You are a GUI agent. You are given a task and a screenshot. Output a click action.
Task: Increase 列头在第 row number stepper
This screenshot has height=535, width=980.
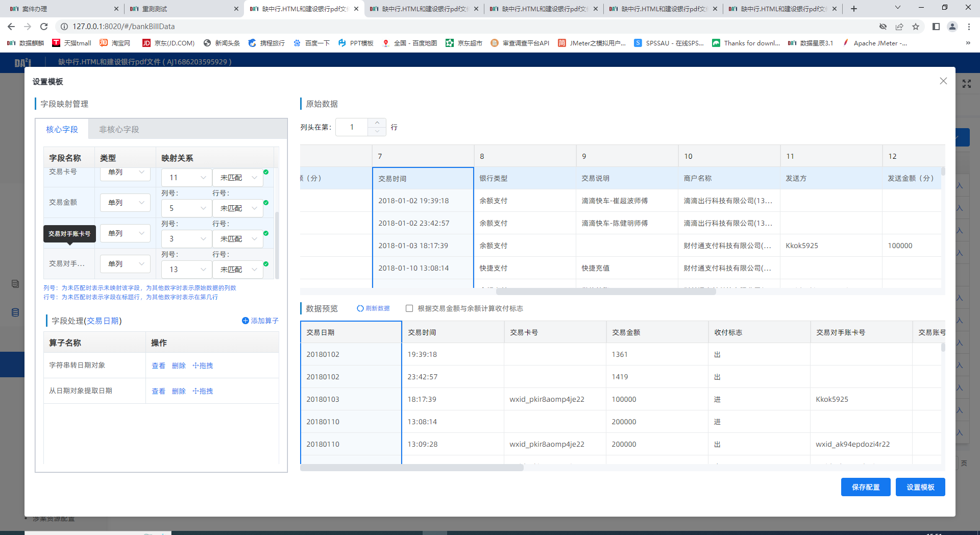tap(377, 123)
